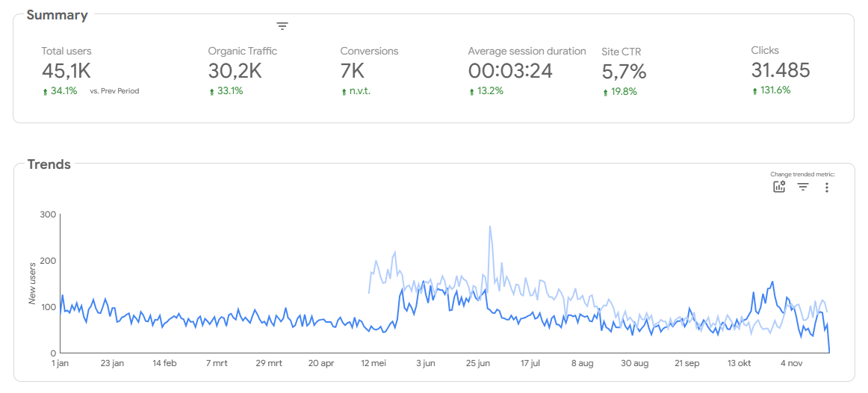Screen dimensions: 868x393
Task: Open the Trends chart filter icon
Action: click(x=803, y=187)
